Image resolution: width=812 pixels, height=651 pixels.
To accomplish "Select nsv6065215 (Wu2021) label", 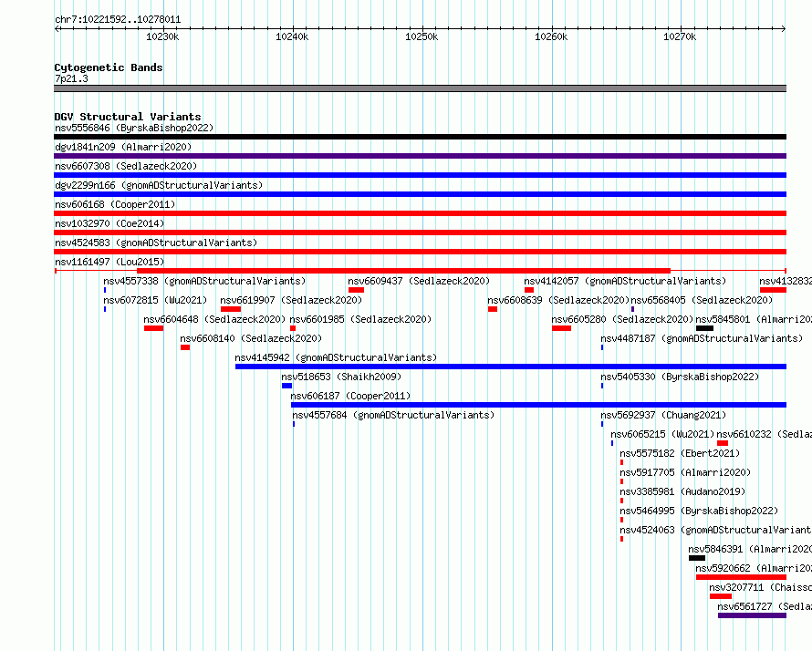I will 662,434.
